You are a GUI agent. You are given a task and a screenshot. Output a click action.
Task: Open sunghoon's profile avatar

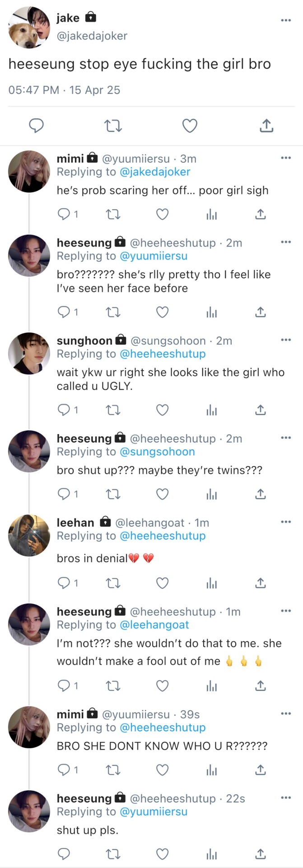pos(29,354)
